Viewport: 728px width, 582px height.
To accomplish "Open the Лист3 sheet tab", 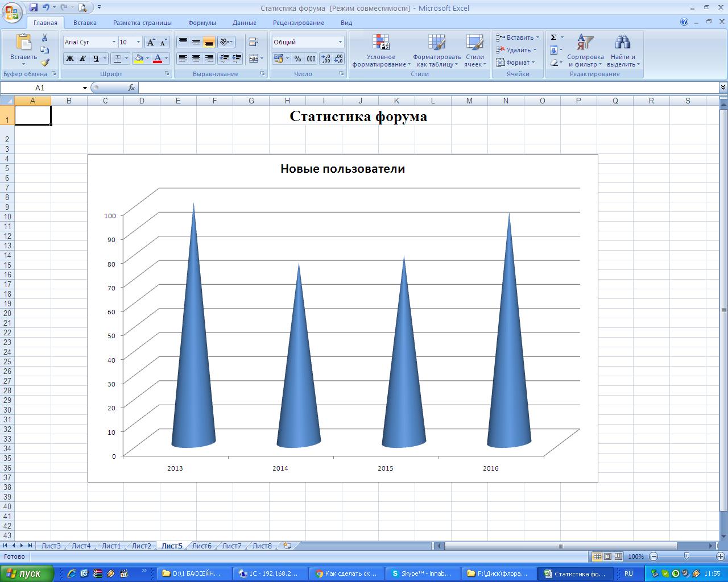I will [x=51, y=546].
